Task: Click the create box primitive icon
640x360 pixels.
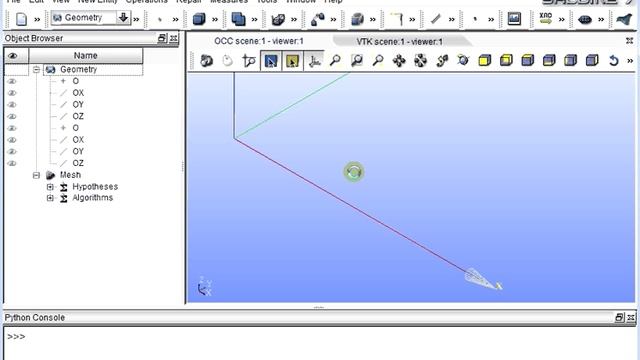Action: click(199, 19)
